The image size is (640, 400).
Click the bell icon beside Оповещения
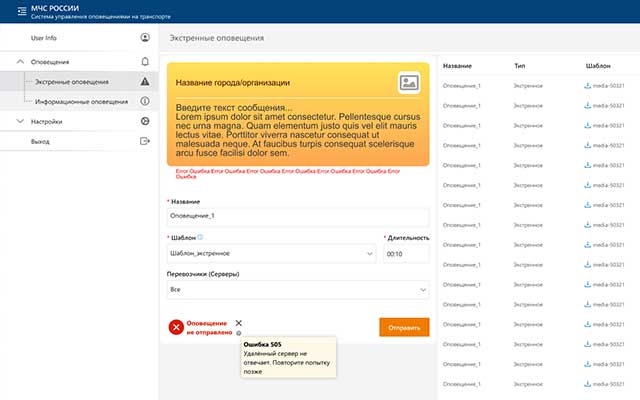point(145,62)
